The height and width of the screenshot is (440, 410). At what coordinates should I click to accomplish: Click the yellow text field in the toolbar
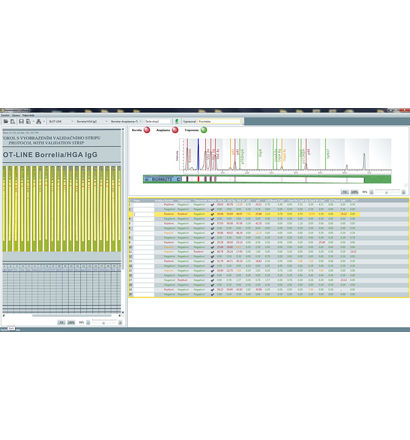tap(219, 122)
